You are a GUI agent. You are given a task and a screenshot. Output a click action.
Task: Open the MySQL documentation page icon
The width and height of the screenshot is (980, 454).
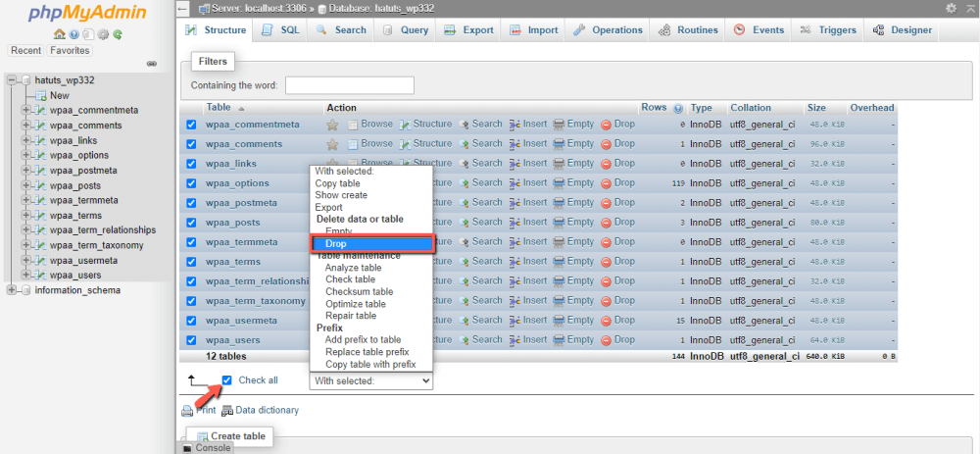pyautogui.click(x=88, y=34)
